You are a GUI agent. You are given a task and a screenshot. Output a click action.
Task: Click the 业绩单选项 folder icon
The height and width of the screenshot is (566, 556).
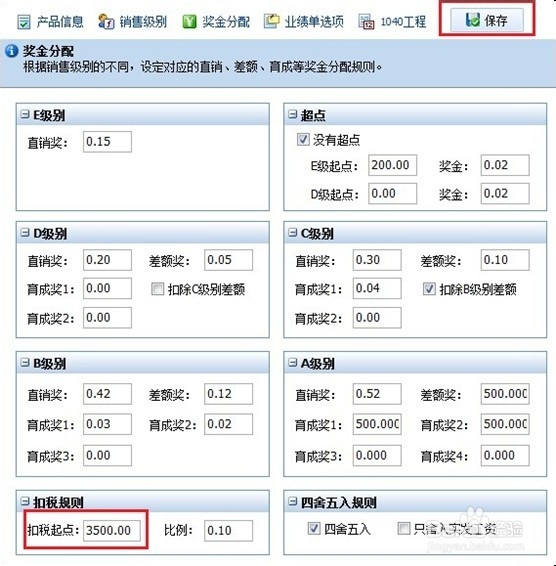(272, 21)
